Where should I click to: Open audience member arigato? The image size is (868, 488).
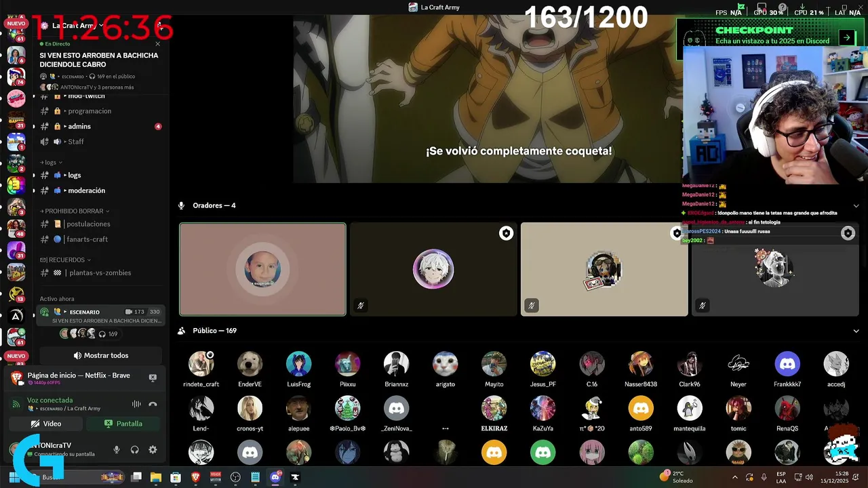click(446, 369)
